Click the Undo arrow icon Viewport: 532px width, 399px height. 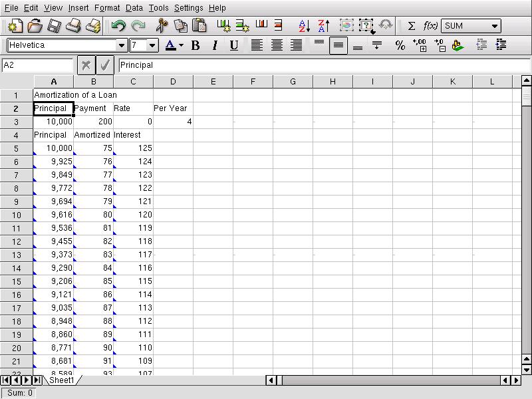[x=118, y=26]
